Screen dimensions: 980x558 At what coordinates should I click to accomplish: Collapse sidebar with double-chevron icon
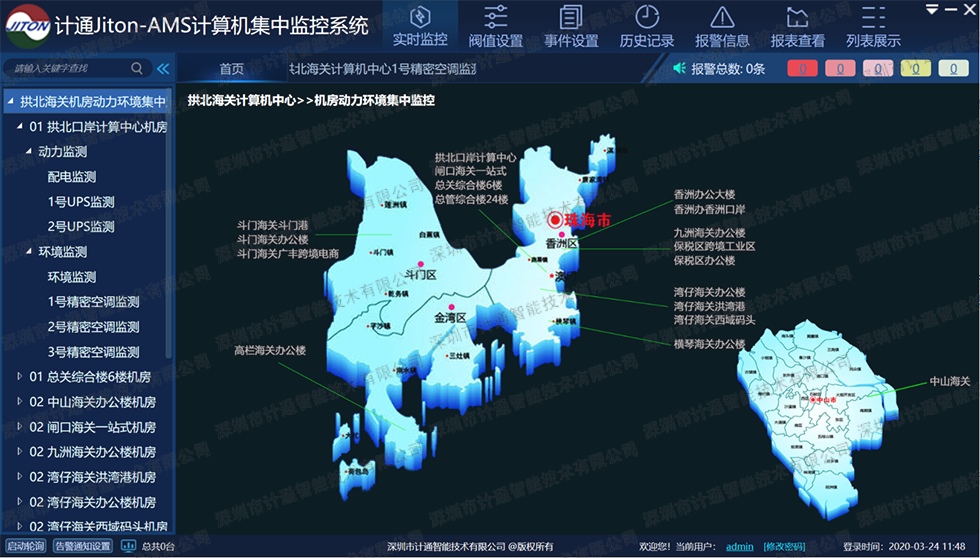[163, 69]
